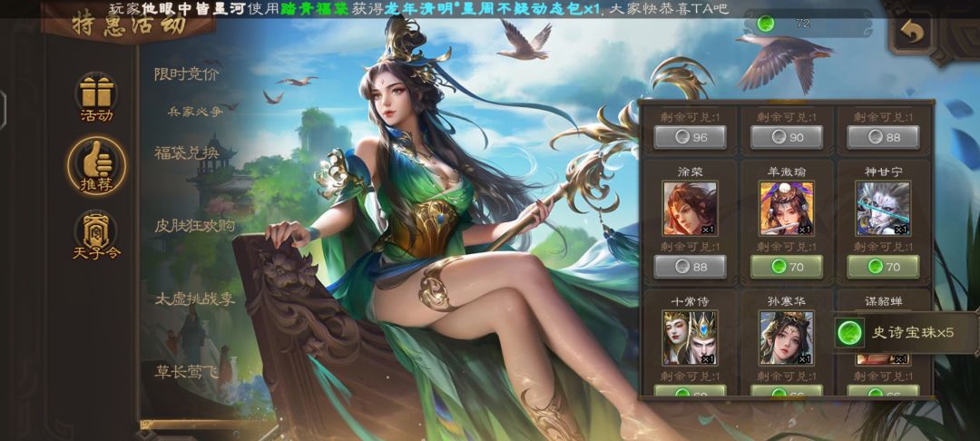Image resolution: width=980 pixels, height=441 pixels.
Task: Tap the green orb in 史诗宝珠 tooltip
Action: coord(848,333)
